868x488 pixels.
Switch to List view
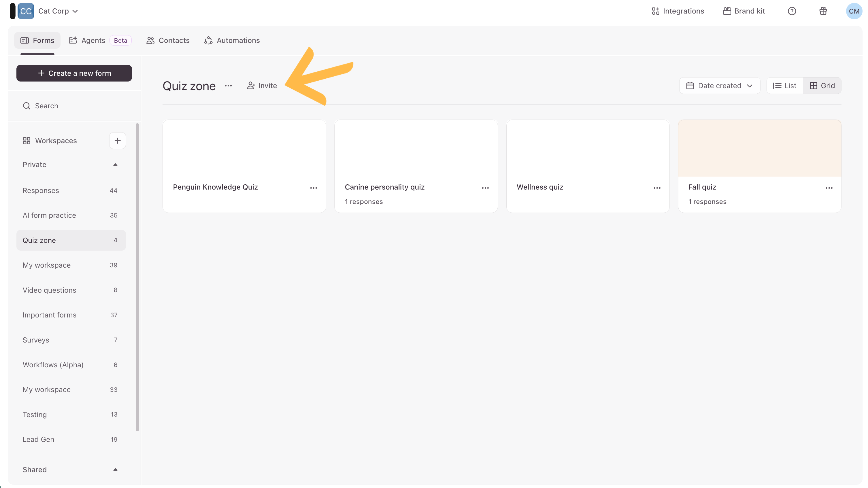[784, 86]
